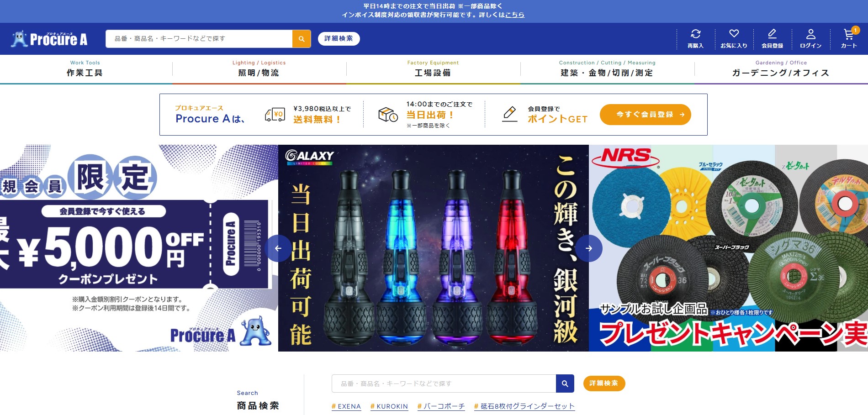
Task: Click the #バーコポーチ tag link
Action: [441, 406]
